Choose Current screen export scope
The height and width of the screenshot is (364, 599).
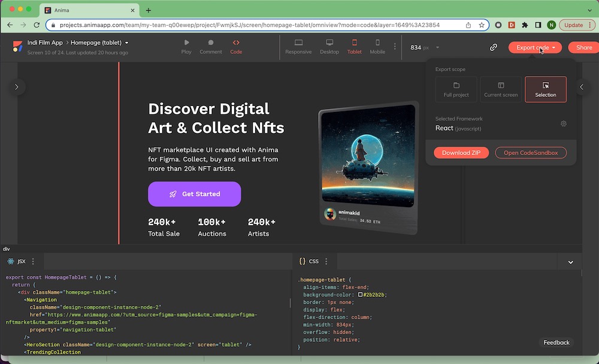pyautogui.click(x=501, y=89)
